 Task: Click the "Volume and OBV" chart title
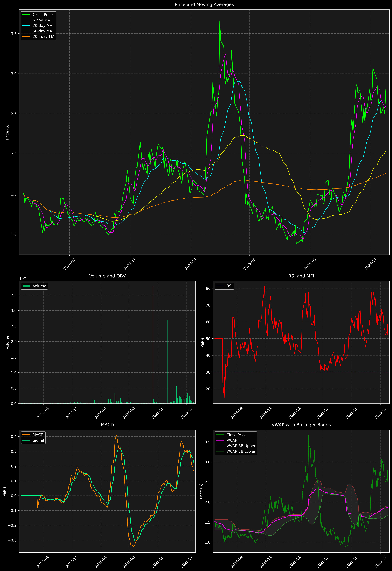[x=107, y=276]
